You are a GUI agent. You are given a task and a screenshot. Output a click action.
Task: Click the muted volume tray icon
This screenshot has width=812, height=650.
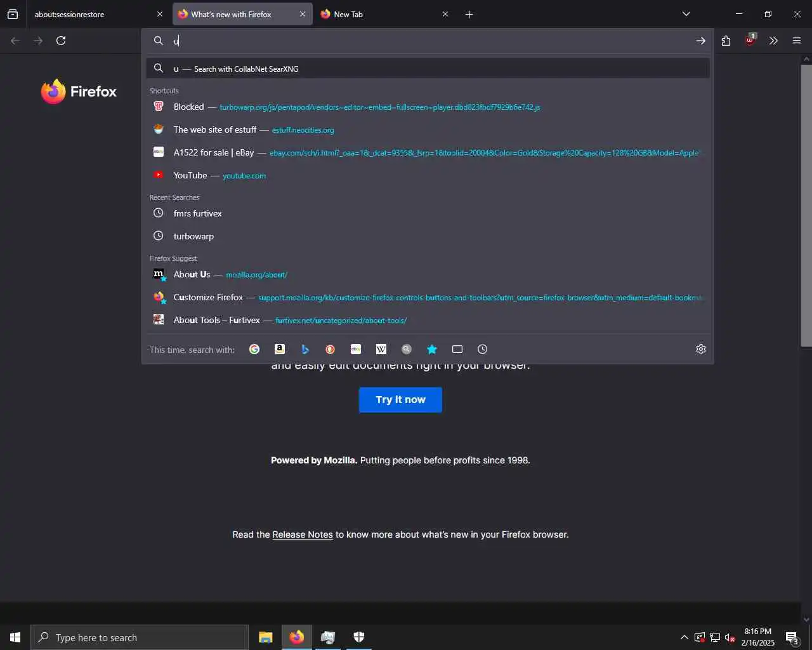tap(730, 637)
